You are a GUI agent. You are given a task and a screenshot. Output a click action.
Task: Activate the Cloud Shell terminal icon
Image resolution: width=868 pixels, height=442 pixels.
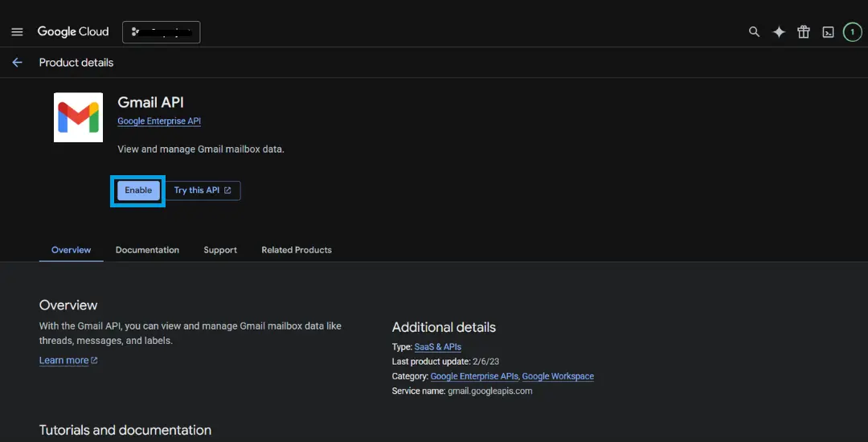pos(828,32)
